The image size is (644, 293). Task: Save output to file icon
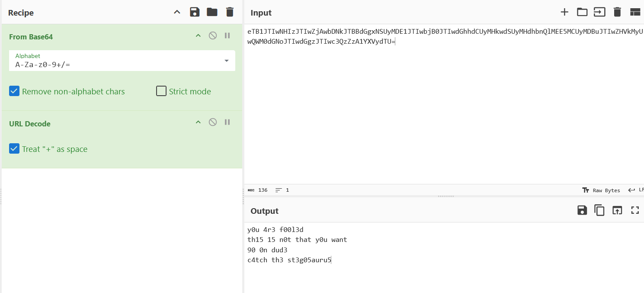click(582, 210)
